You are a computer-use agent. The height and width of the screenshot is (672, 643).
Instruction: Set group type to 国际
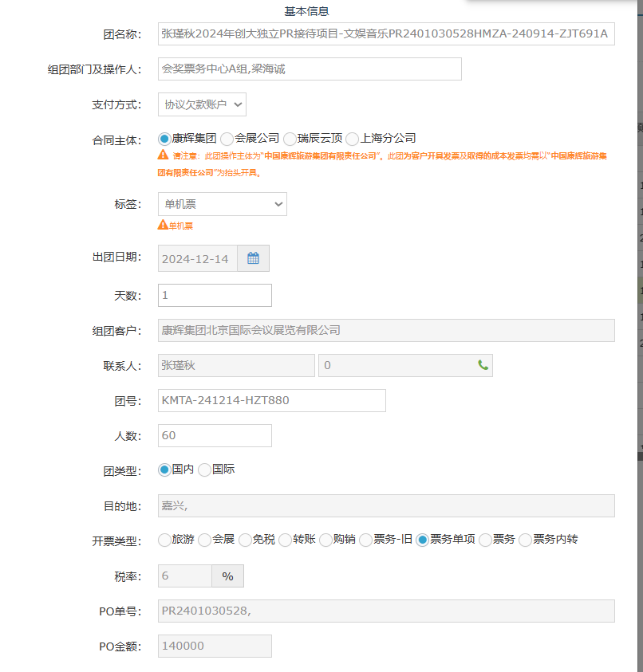click(205, 470)
